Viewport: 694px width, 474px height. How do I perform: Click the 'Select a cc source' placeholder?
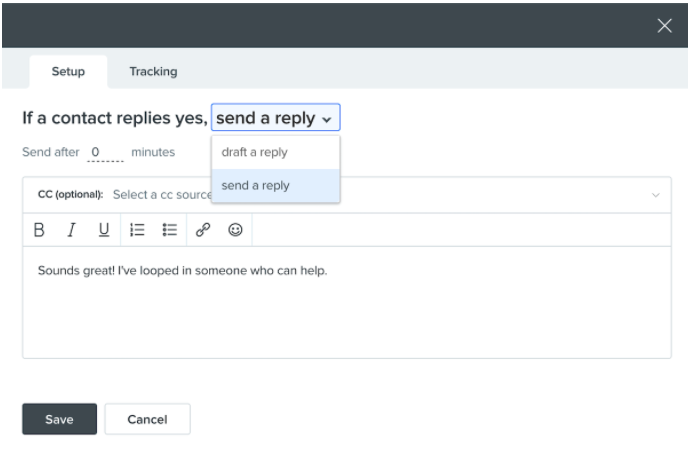tap(162, 195)
